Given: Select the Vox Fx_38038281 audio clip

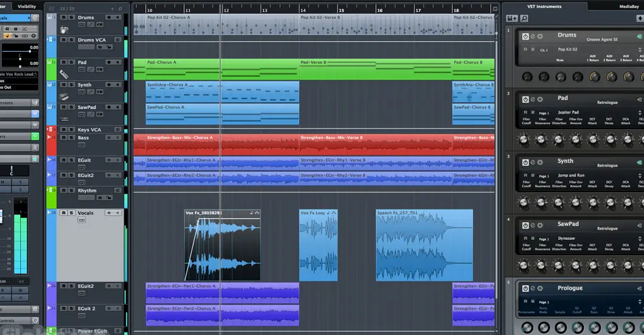Looking at the screenshot, I should (222, 245).
